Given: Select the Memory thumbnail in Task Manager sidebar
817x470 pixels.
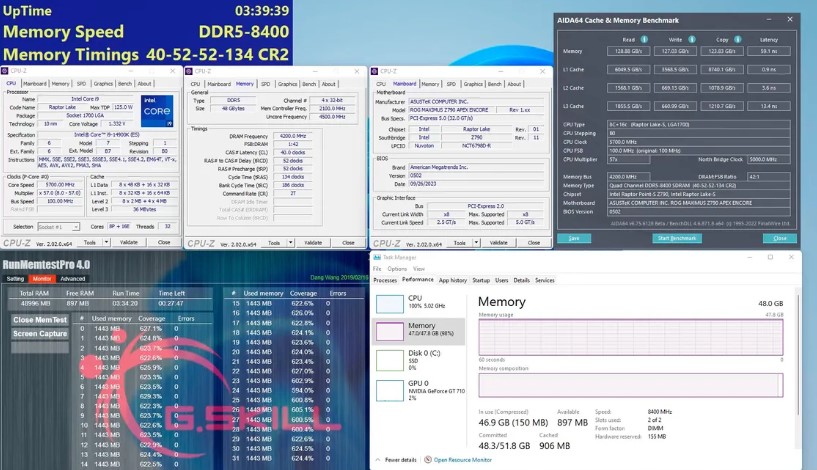Looking at the screenshot, I should tap(390, 331).
